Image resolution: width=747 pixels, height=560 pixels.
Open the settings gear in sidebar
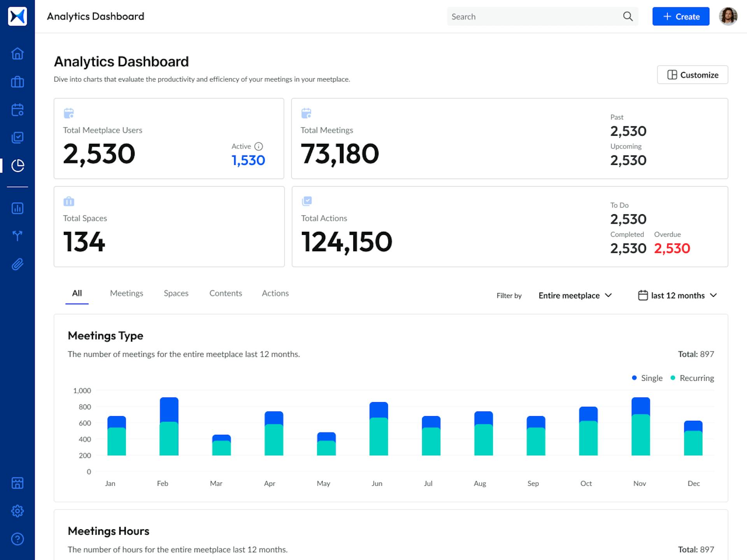(18, 511)
